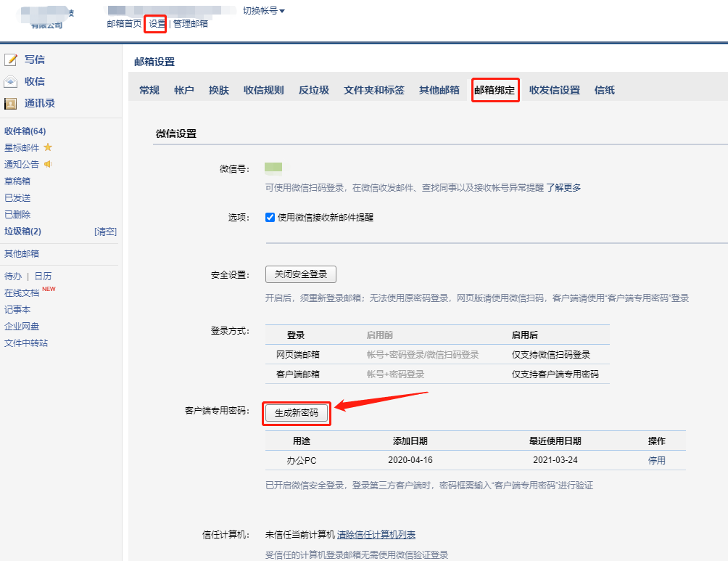Open 设置 in the top navigation

tap(157, 24)
